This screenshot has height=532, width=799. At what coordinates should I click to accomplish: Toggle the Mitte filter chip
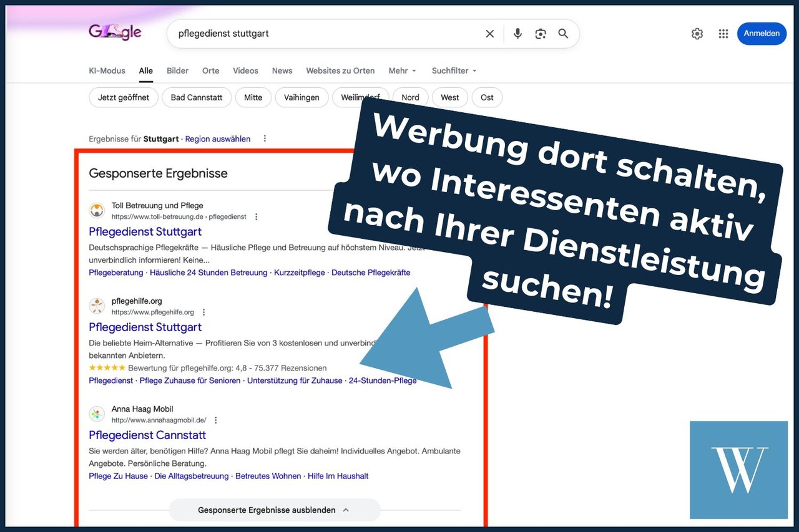tap(253, 97)
